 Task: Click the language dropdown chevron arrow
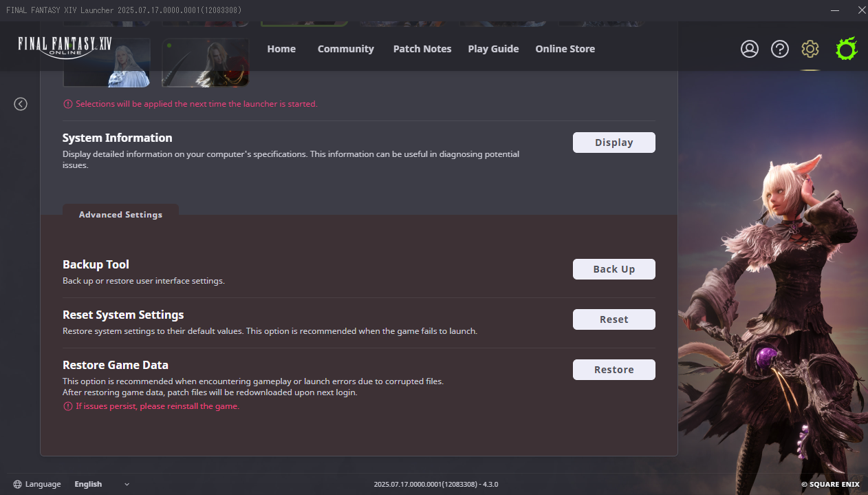point(127,485)
